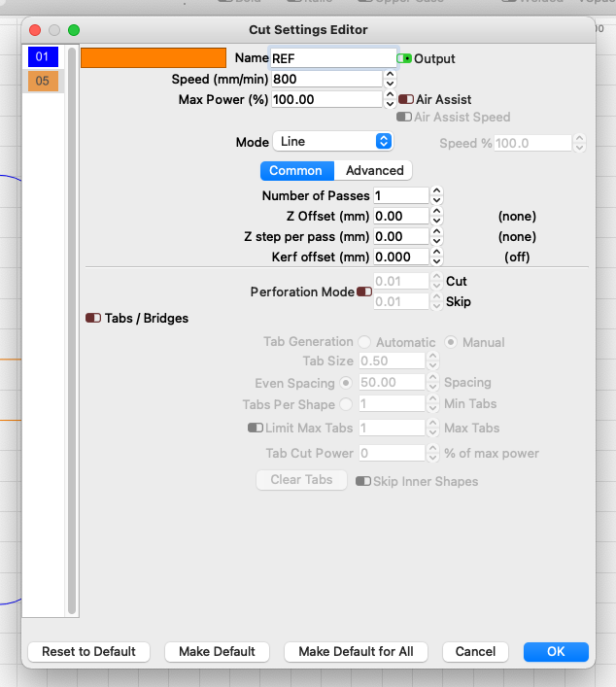
Task: Increase Kerf offset with its up arrow
Action: pyautogui.click(x=436, y=253)
